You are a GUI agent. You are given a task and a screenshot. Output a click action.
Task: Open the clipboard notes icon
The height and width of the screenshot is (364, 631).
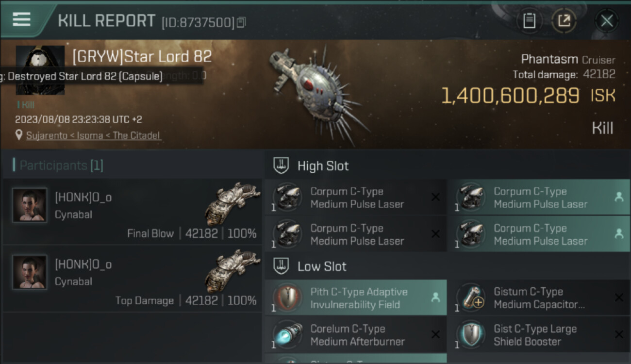point(529,21)
